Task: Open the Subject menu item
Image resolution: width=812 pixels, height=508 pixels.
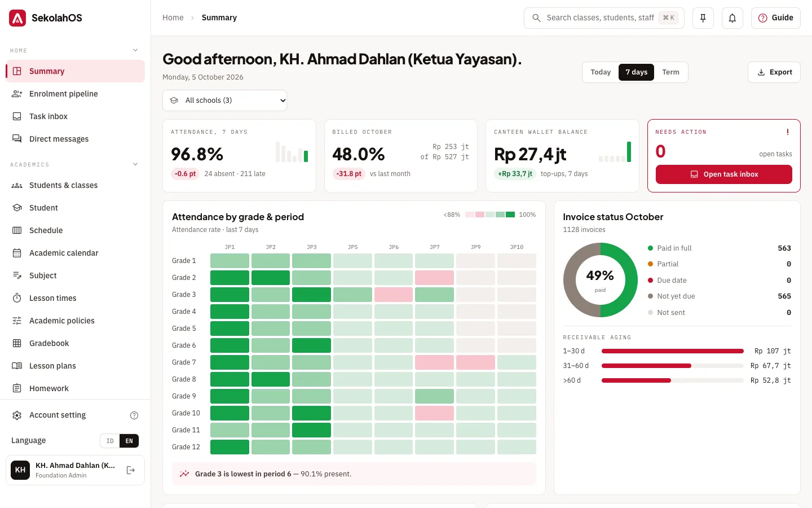Action: point(75,275)
